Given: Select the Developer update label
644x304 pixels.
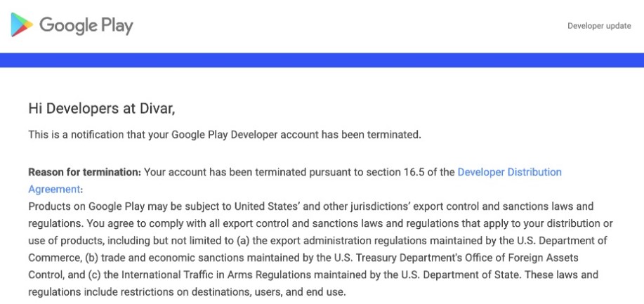Looking at the screenshot, I should click(x=599, y=26).
